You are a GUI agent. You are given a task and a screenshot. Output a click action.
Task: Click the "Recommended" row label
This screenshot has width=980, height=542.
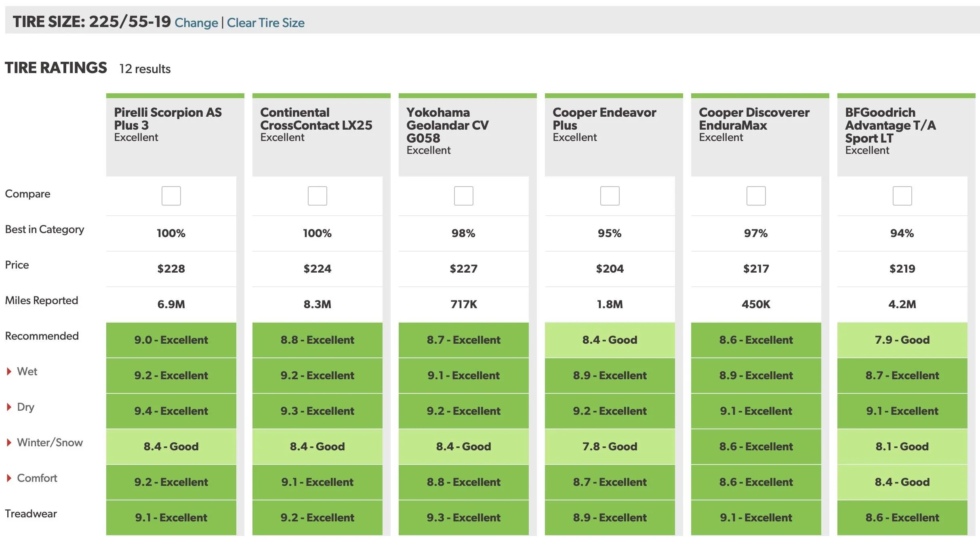[x=42, y=336]
